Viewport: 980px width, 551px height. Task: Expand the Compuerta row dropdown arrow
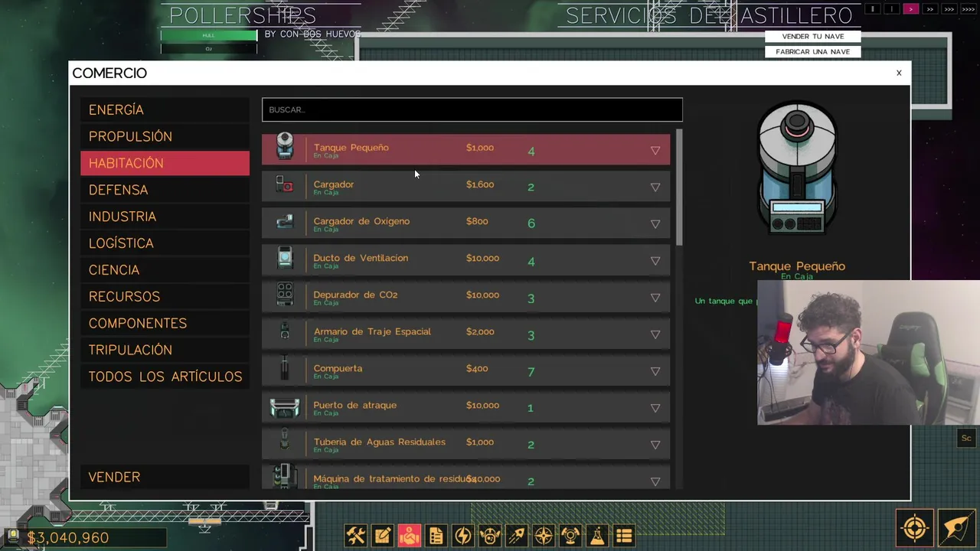655,371
